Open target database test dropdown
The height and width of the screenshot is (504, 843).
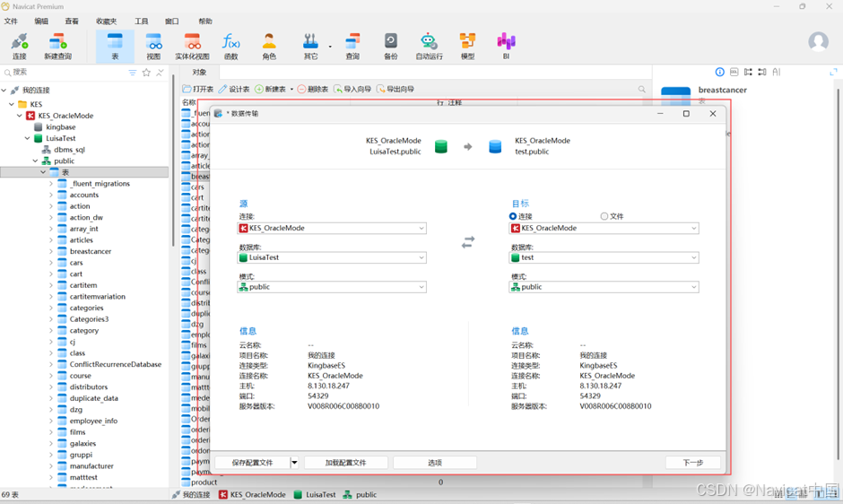tap(604, 257)
